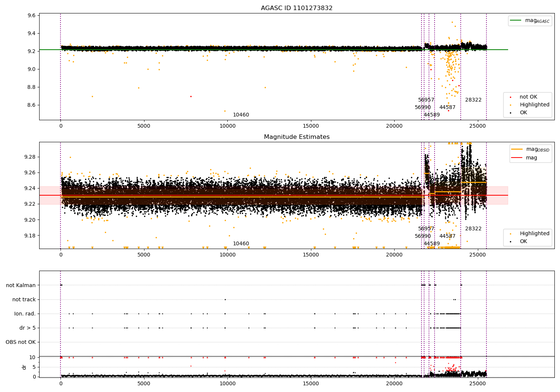This screenshot has height=392, width=560.
Task: Click the 'OBS not OK' axis label
Action: click(21, 342)
